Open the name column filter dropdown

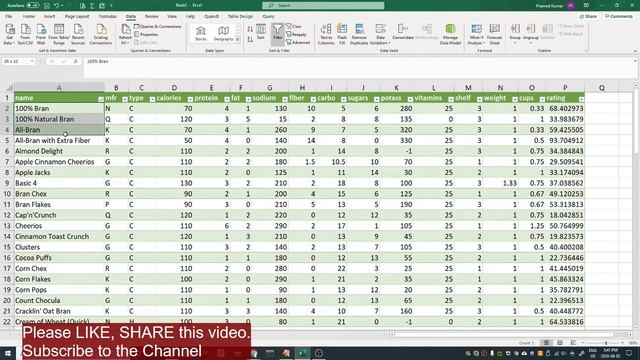pyautogui.click(x=100, y=99)
